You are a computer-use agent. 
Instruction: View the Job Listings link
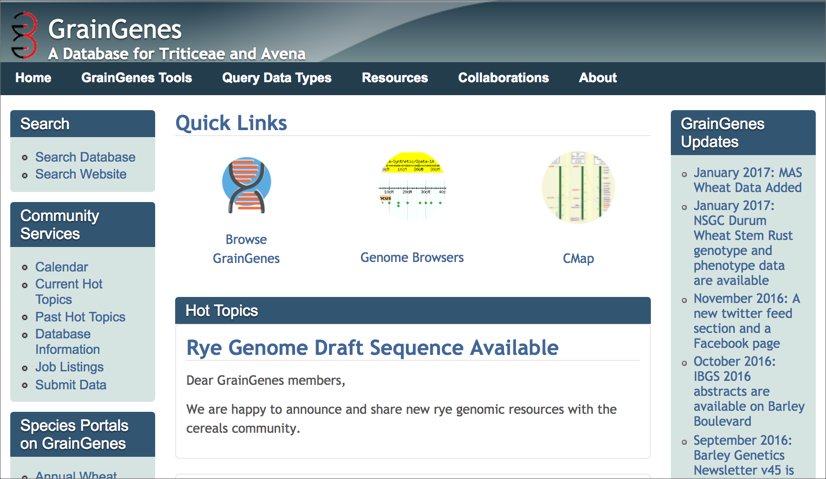pyautogui.click(x=70, y=367)
